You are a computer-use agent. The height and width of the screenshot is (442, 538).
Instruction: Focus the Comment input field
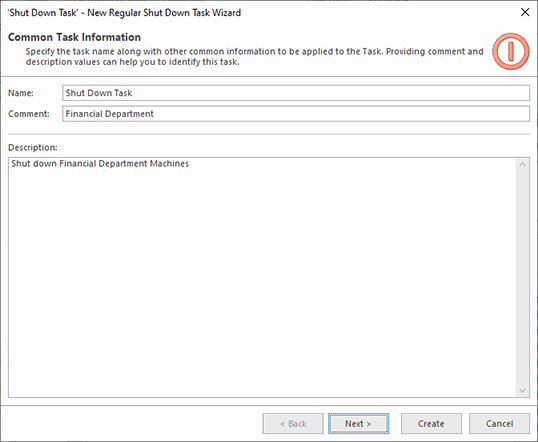(296, 114)
